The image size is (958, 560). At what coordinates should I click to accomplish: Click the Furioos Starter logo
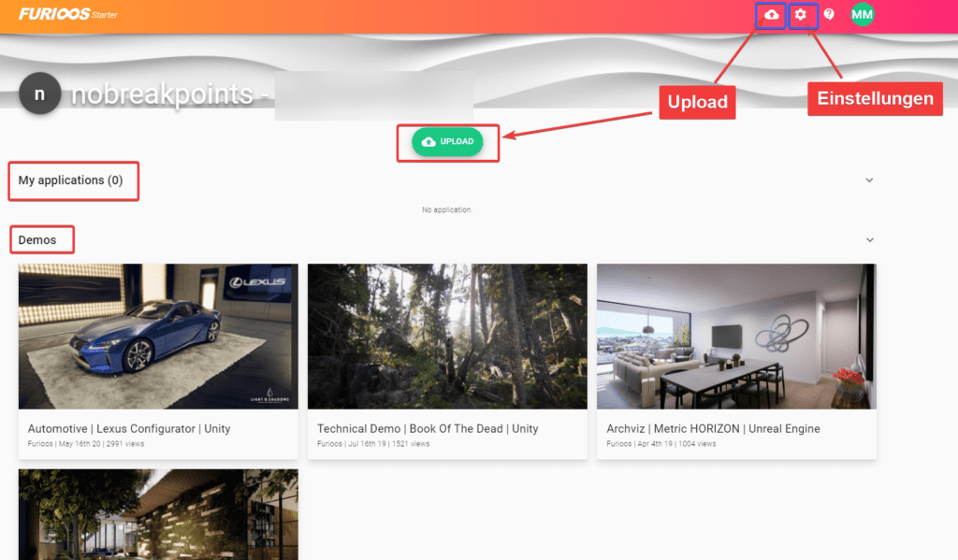point(67,14)
